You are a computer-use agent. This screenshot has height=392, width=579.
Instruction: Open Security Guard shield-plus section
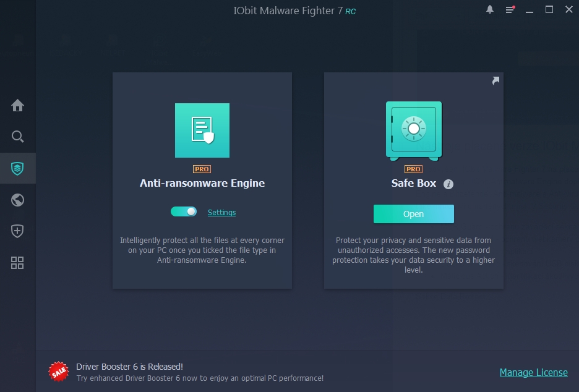(x=17, y=231)
